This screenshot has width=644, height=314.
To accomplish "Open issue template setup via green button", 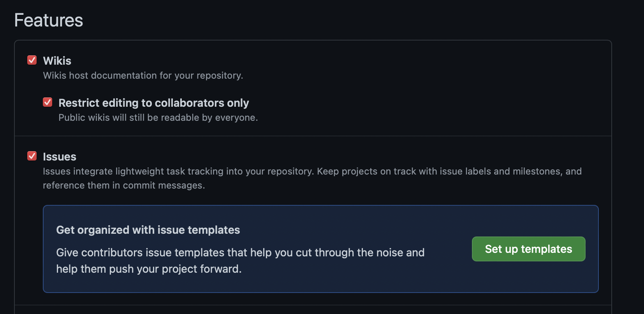I will [x=528, y=249].
